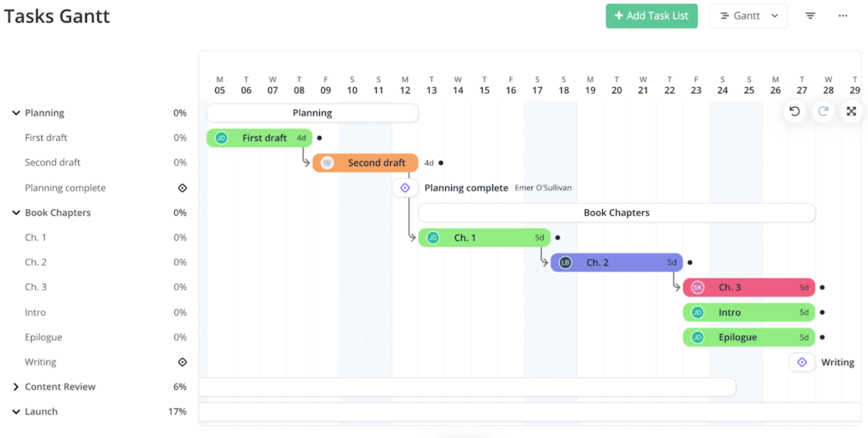Open the filter icon in the toolbar
This screenshot has width=868, height=438.
[x=810, y=16]
